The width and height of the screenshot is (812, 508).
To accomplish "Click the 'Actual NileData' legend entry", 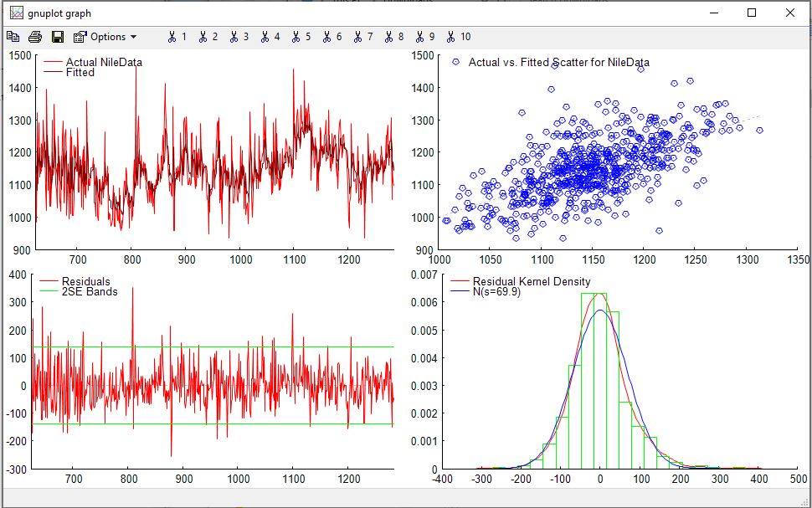I will 104,62.
